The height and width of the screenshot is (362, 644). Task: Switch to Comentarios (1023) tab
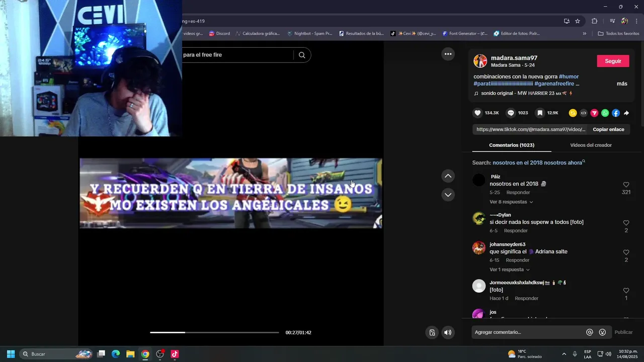click(x=512, y=145)
